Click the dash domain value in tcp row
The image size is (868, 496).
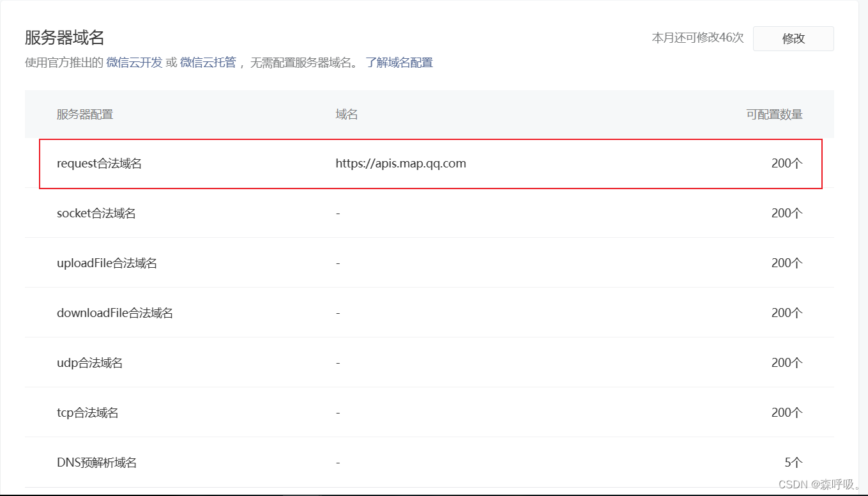[338, 412]
